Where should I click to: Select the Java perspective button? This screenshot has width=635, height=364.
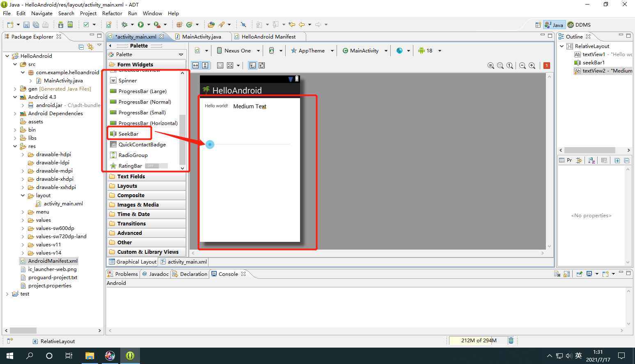tap(554, 25)
